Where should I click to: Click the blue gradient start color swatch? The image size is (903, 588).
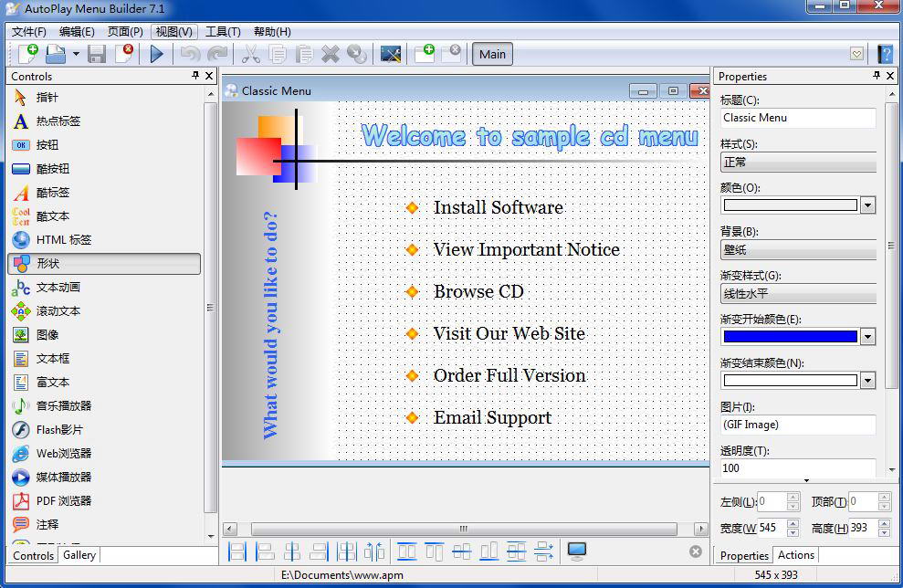[790, 337]
